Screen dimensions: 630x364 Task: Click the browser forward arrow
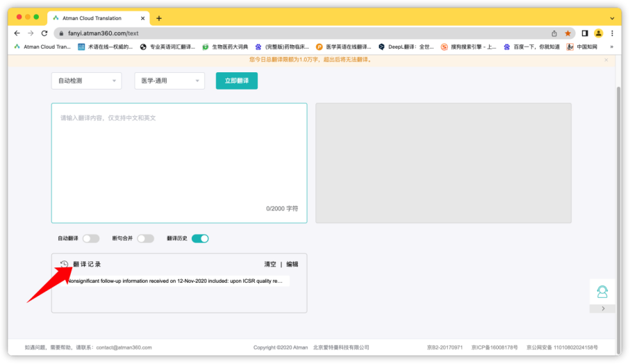(x=31, y=33)
